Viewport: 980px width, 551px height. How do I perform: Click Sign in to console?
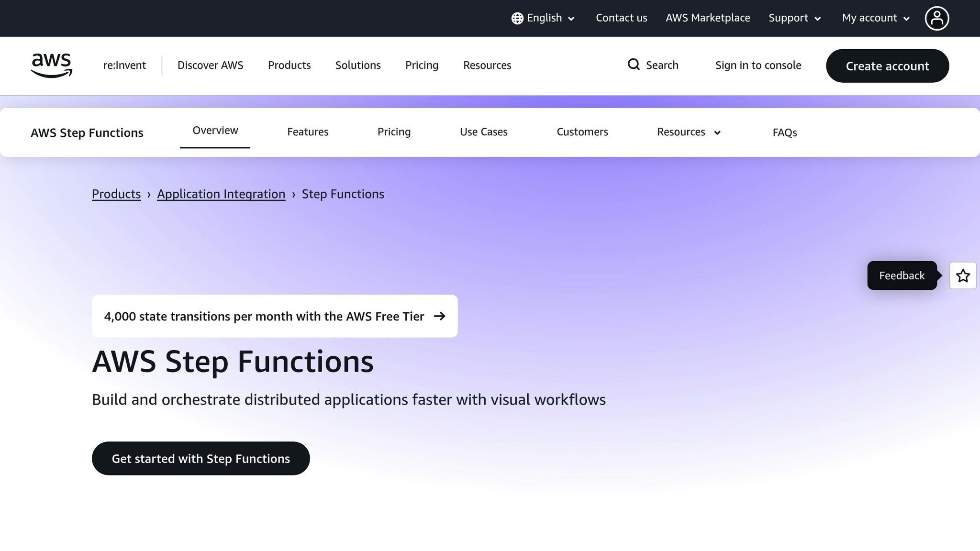[758, 65]
